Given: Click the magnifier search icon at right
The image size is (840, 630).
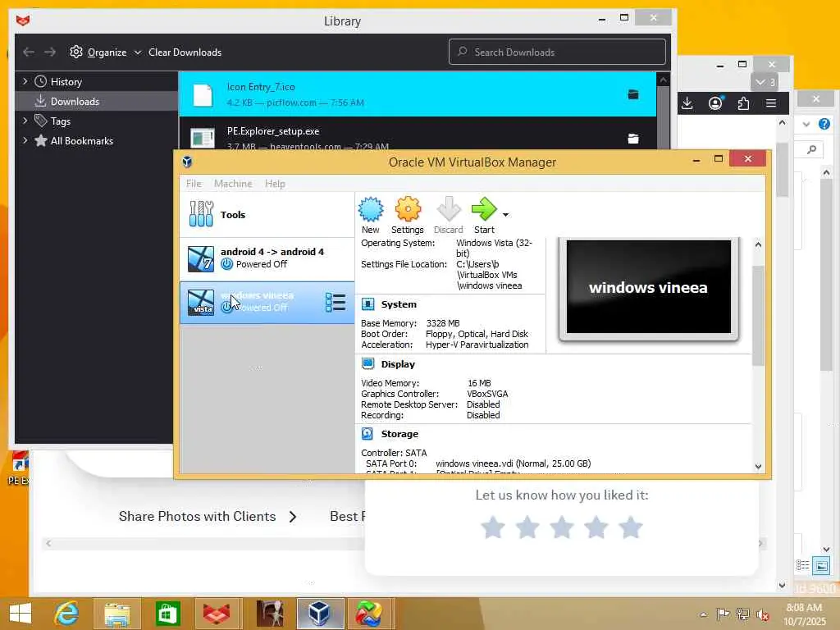Looking at the screenshot, I should pyautogui.click(x=812, y=149).
